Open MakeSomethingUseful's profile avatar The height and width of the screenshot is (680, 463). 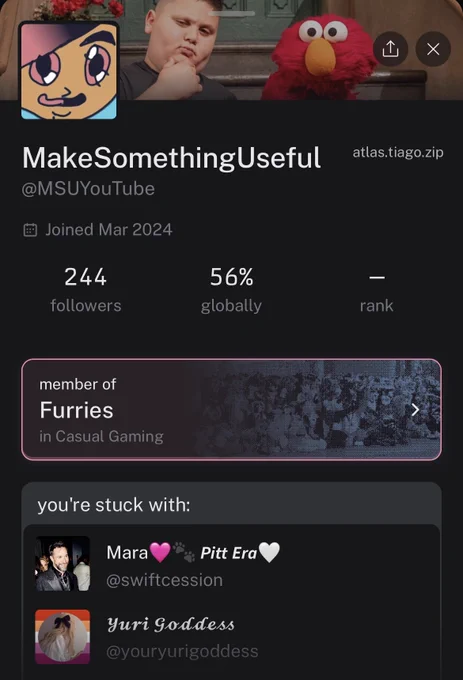69,70
